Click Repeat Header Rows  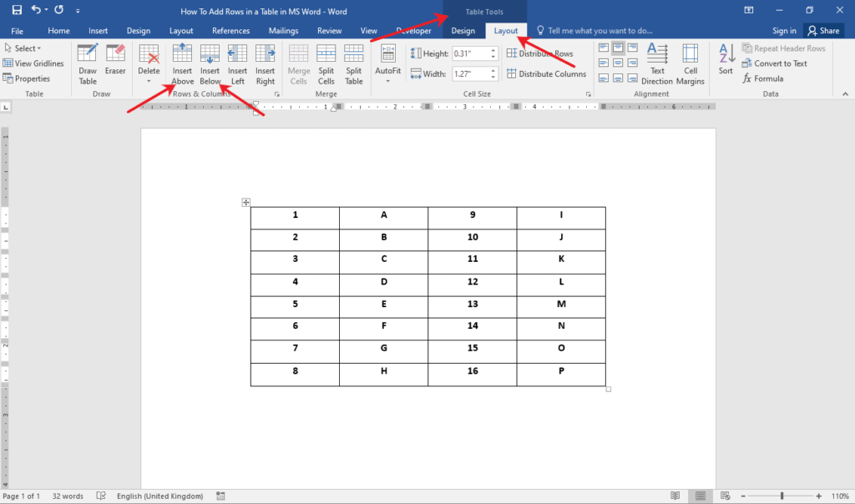(x=783, y=48)
